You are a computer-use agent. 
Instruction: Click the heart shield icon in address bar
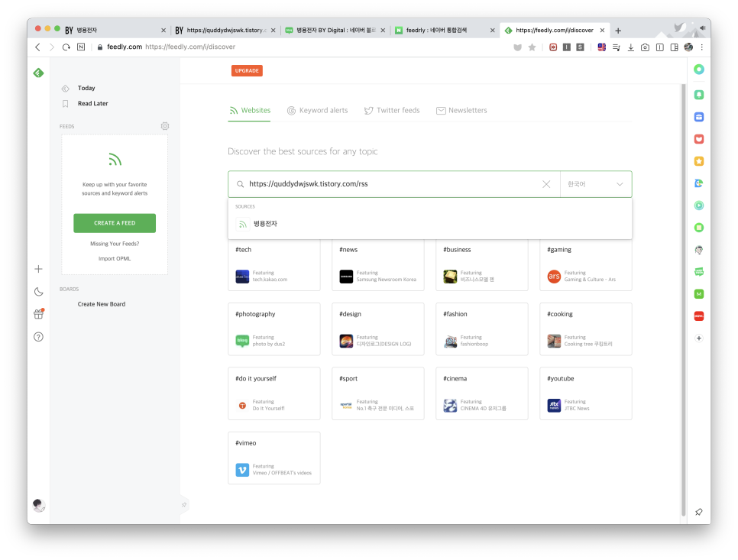pos(517,47)
